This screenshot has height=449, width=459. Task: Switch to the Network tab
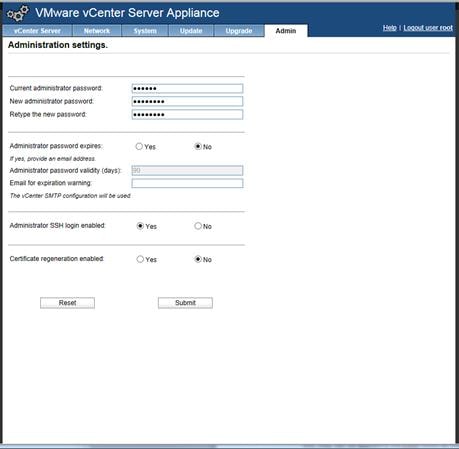coord(97,31)
